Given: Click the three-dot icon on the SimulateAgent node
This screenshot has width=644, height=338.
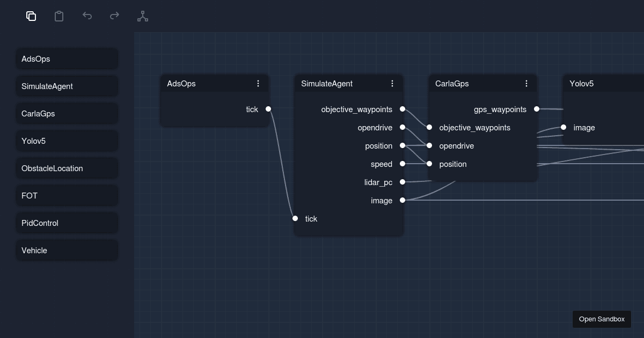Looking at the screenshot, I should (392, 83).
